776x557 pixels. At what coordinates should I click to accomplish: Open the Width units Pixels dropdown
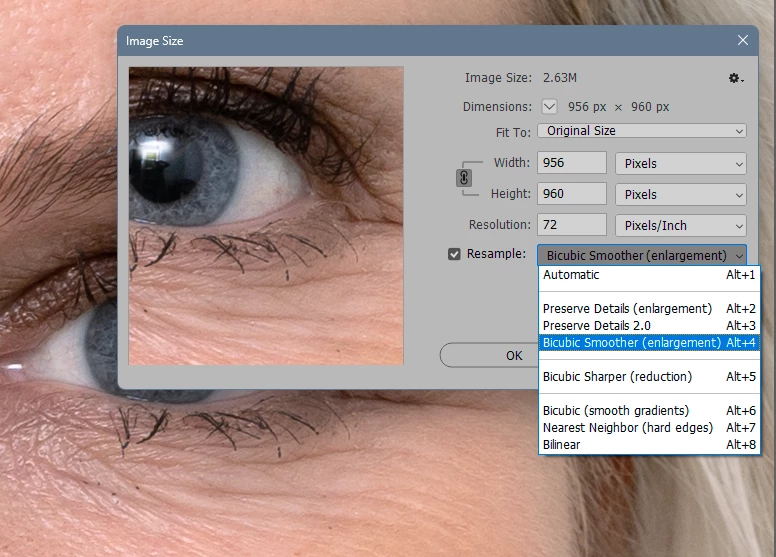680,163
